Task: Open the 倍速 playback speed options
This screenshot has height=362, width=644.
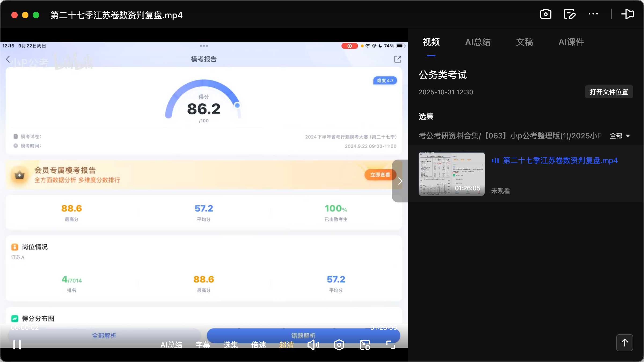Action: coord(258,345)
